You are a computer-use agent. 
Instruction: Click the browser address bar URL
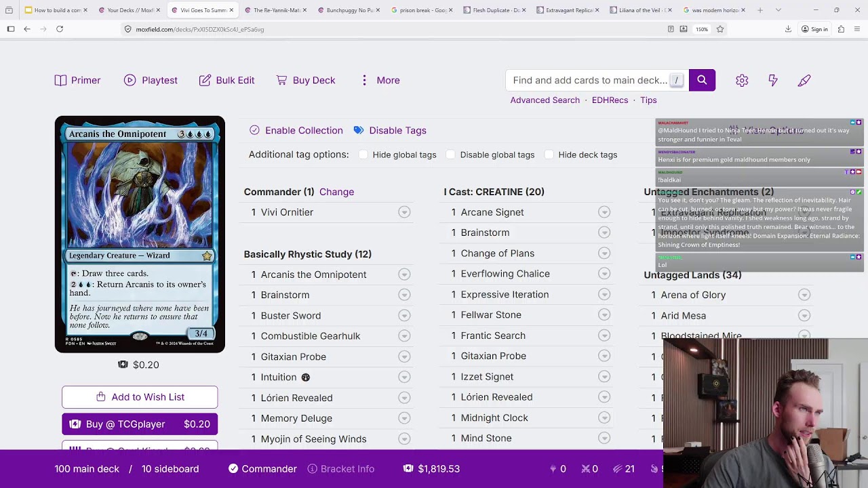199,29
